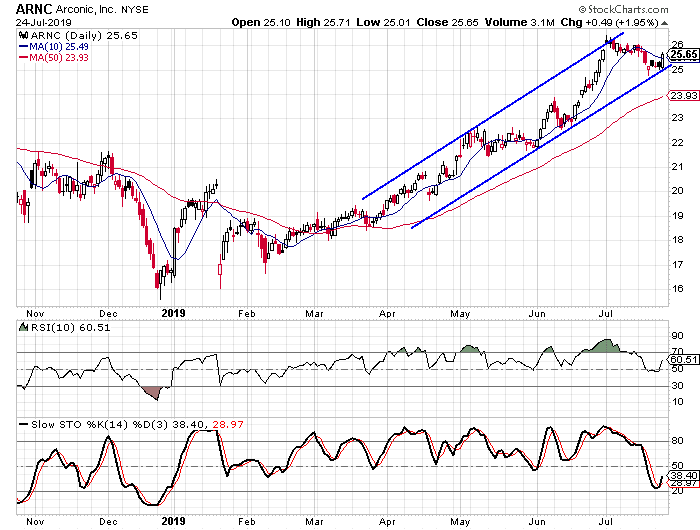Click the 24-Jul-2019 date label
Screen dimensions: 700x530
click(43, 22)
